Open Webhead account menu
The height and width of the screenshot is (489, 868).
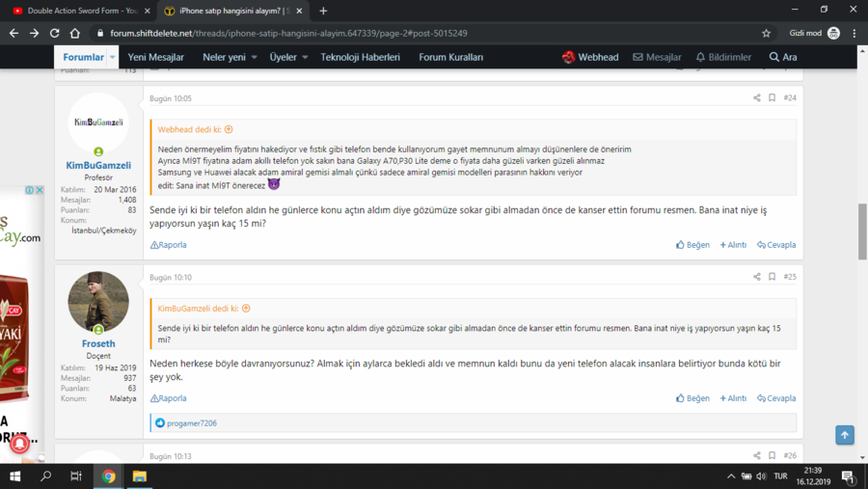(590, 57)
